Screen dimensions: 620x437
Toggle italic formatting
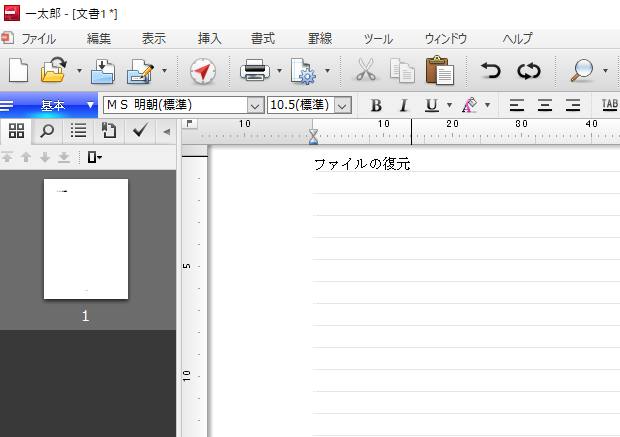click(x=404, y=105)
